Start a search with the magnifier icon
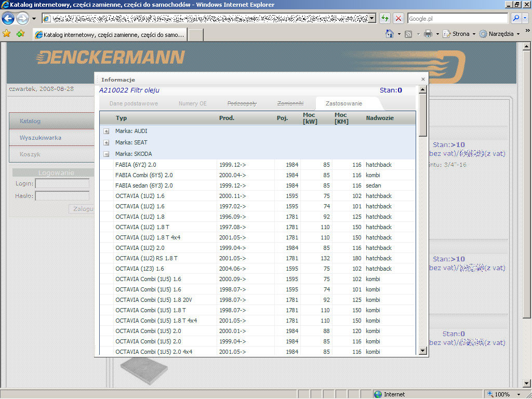The height and width of the screenshot is (399, 532). click(516, 18)
